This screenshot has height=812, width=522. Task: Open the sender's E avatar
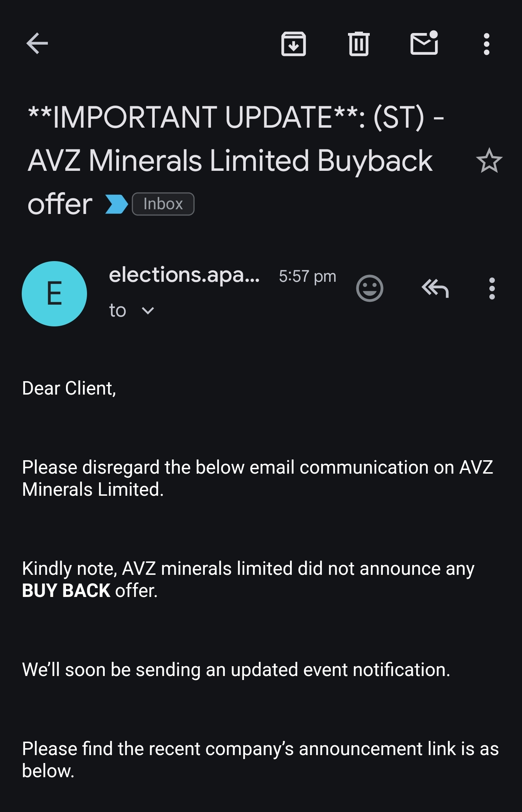[54, 293]
